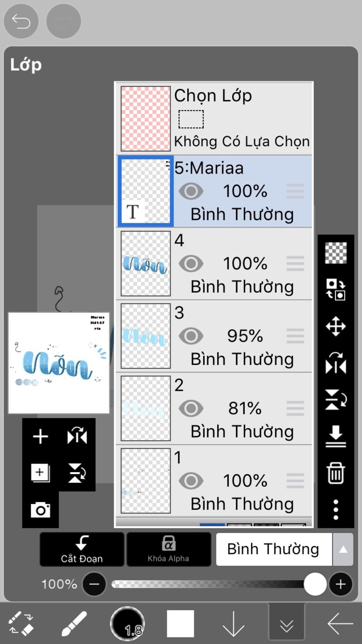Toggle visibility of layer 3
Viewport: 362px width, 644px height.
(x=191, y=336)
